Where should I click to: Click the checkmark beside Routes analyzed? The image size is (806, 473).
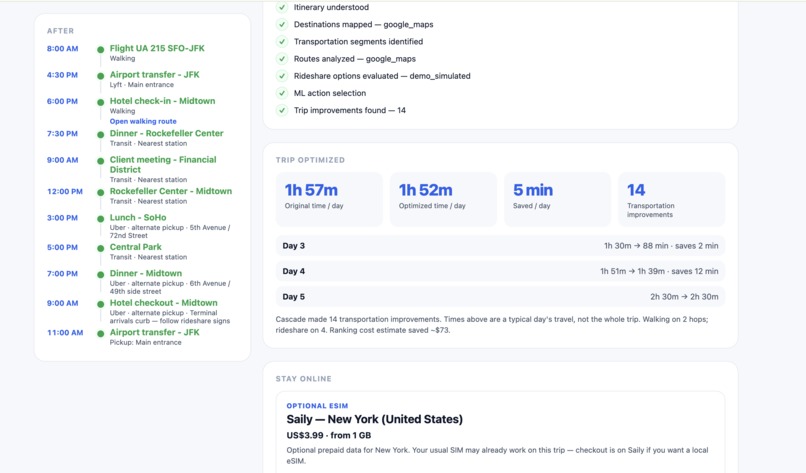click(282, 59)
